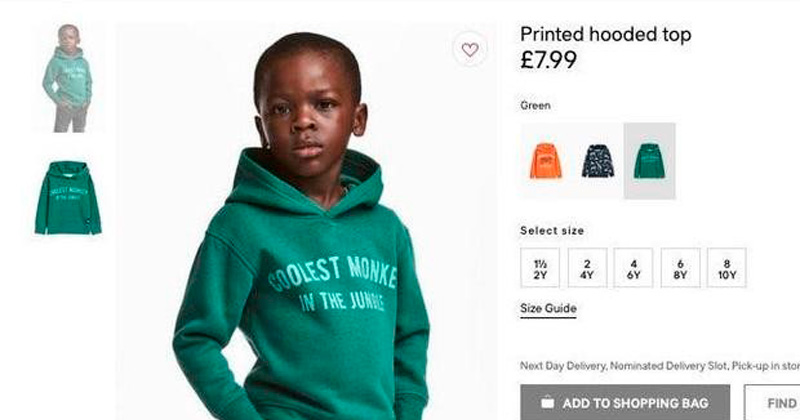Pick size 6-8Y
The width and height of the screenshot is (800, 420).
click(x=680, y=268)
